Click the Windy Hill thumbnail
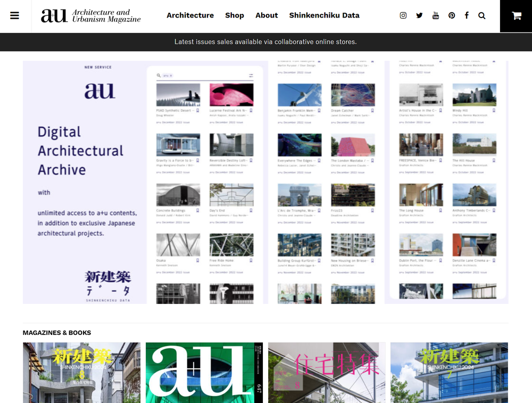This screenshot has width=532, height=403. point(475,95)
